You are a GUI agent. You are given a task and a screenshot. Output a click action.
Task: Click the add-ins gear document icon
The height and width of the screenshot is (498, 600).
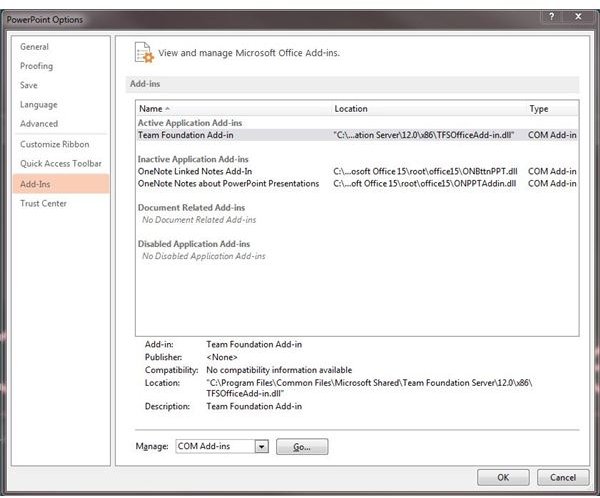coord(144,52)
